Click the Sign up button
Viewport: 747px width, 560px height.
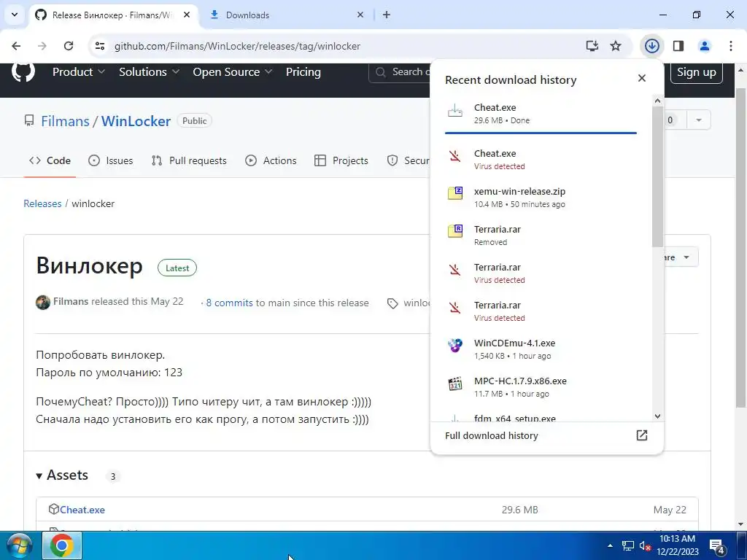coord(697,72)
